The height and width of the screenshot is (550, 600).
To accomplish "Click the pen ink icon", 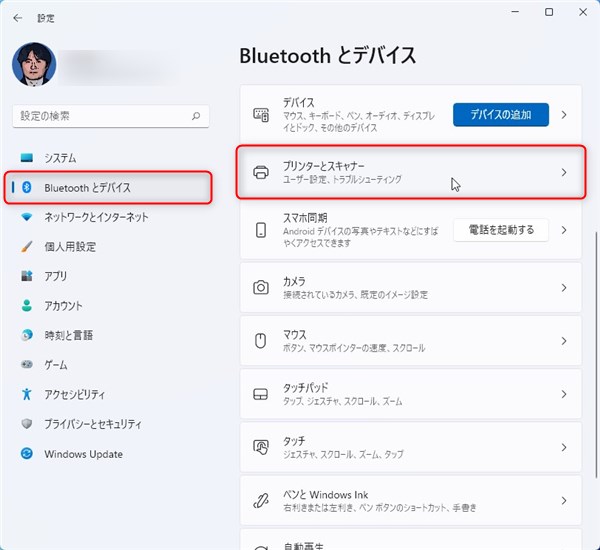I will (261, 501).
